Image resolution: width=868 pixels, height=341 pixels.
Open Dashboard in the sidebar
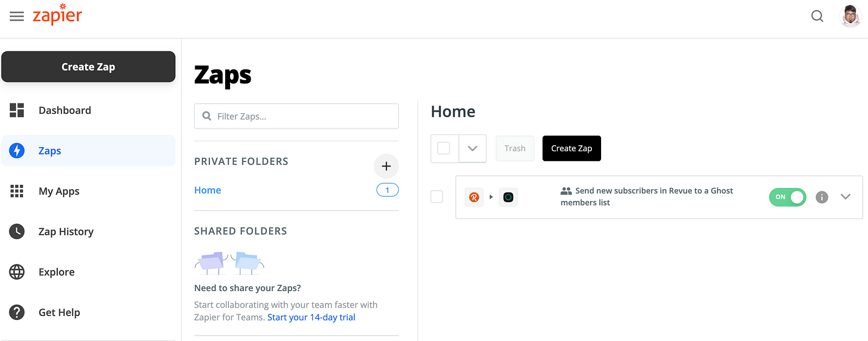coord(65,111)
